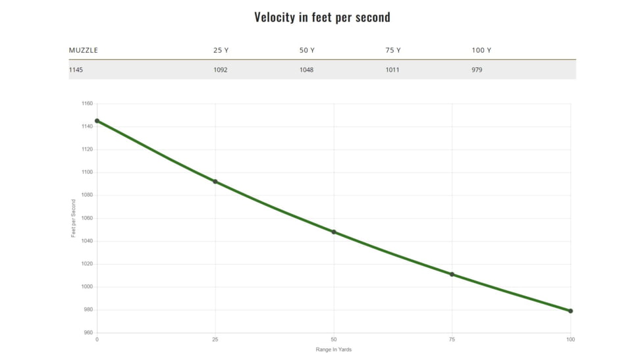Click the "Velocity in feet per second" heading
The image size is (644, 362).
click(x=322, y=17)
